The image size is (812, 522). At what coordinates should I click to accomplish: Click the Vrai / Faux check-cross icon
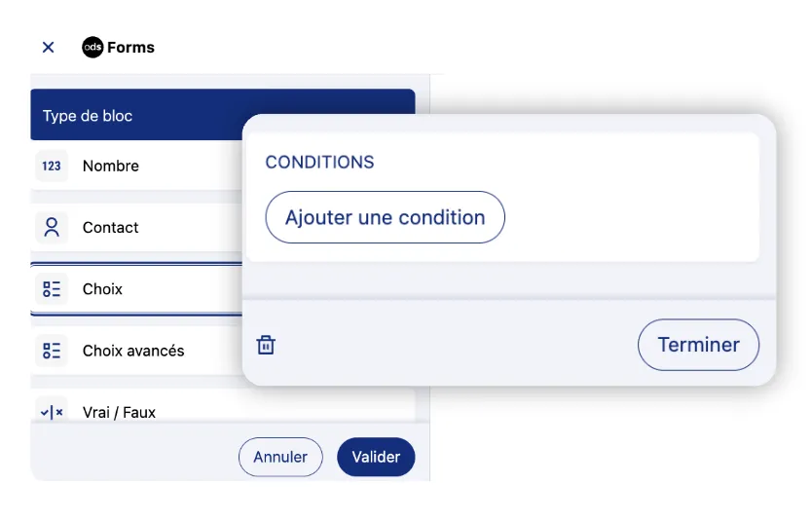52,412
